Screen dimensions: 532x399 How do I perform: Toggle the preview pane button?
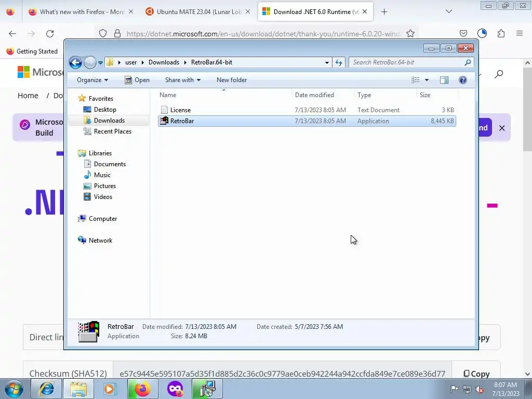(x=444, y=80)
